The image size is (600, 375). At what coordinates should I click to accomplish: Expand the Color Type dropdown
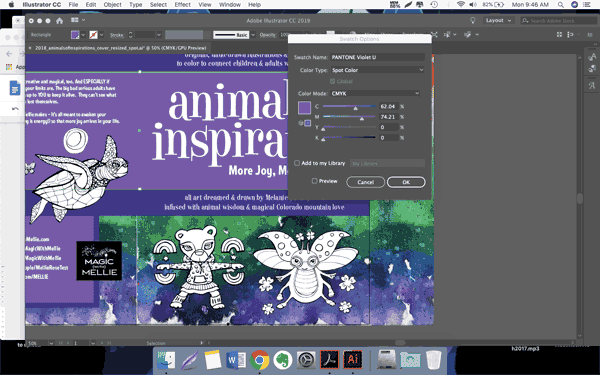click(377, 70)
